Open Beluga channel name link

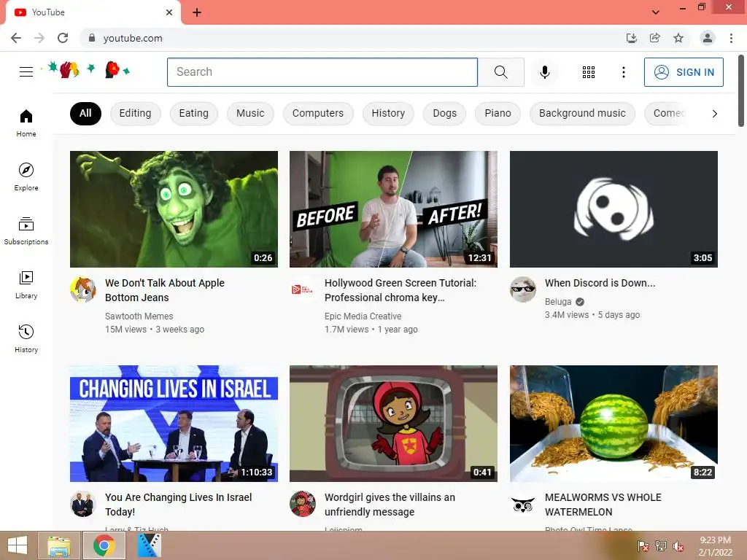click(558, 301)
